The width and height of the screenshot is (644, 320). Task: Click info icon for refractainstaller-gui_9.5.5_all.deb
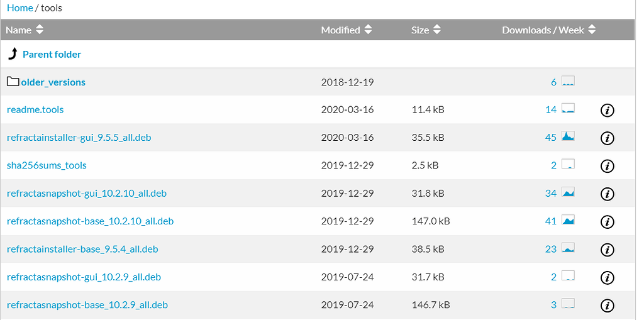[607, 138]
